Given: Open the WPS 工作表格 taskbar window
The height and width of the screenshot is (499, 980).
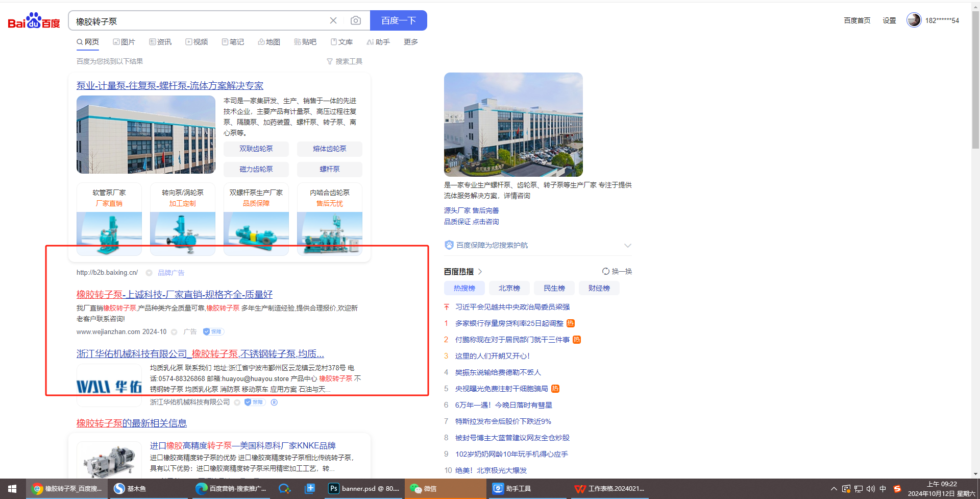Looking at the screenshot, I should coord(609,489).
